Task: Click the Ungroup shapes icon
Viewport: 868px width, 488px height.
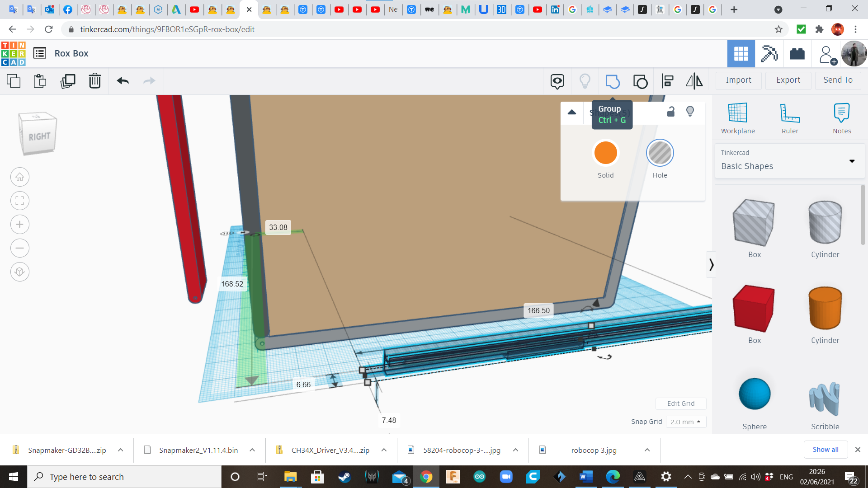Action: 640,81
